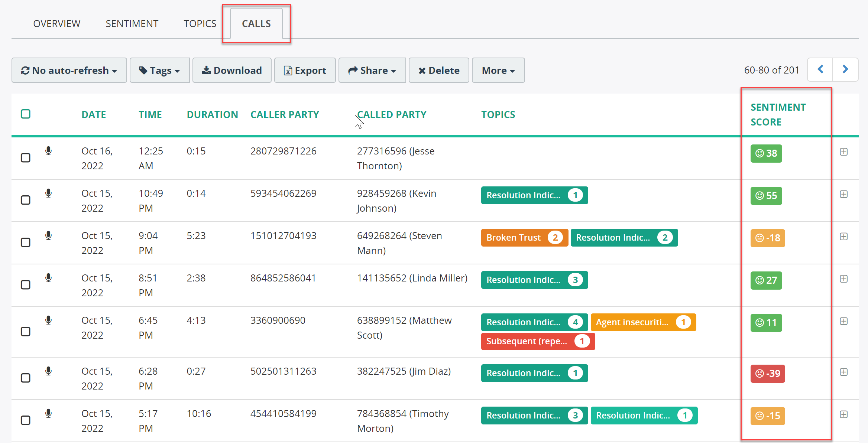Expand row details for Jesse Thornton call

click(x=843, y=152)
